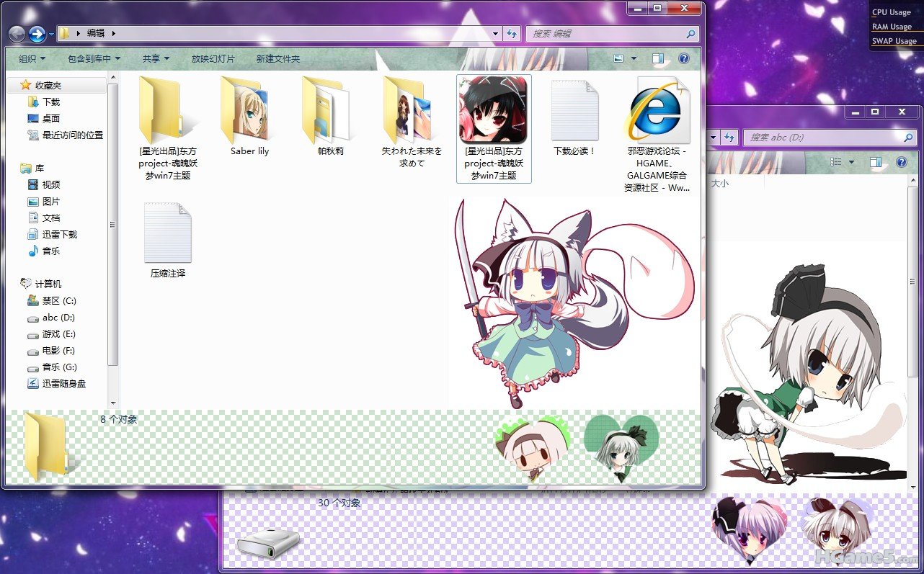This screenshot has width=924, height=574.
Task: Click CPU Usage in the desktop gadget
Action: (892, 12)
